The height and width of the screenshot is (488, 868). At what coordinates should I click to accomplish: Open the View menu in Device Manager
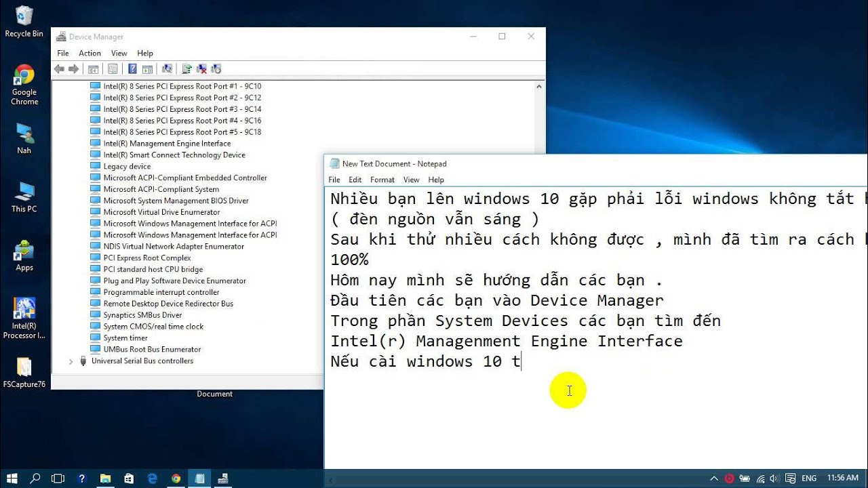pyautogui.click(x=119, y=53)
